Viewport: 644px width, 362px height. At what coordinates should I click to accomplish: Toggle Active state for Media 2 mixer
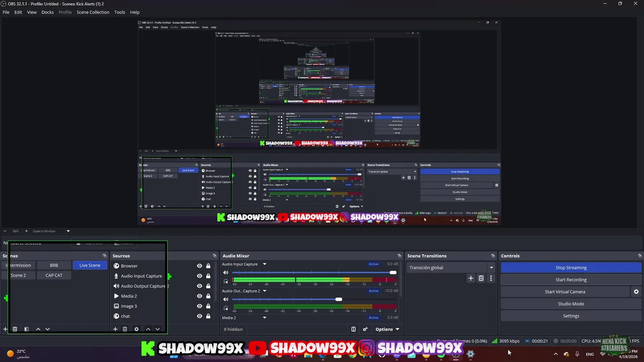click(x=373, y=318)
